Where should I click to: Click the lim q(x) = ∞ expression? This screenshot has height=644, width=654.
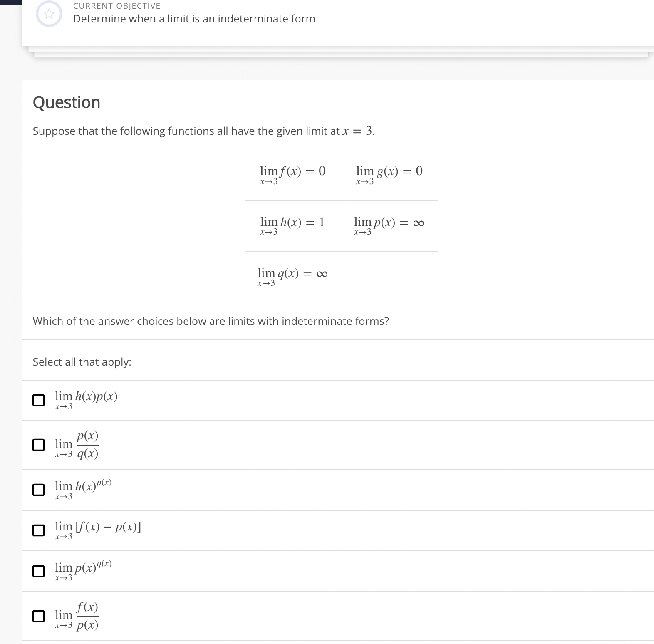292,275
